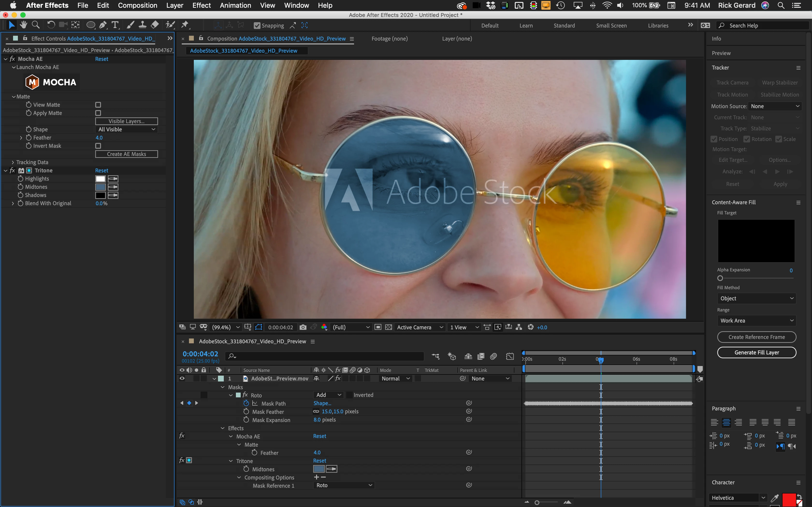Screen dimensions: 812x507
Task: Switch to the Small Screen workspace
Action: click(x=611, y=26)
